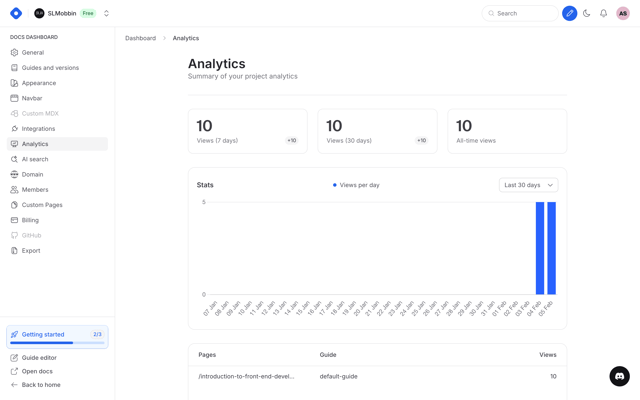
Task: Click the All-time views card
Action: [x=507, y=131]
